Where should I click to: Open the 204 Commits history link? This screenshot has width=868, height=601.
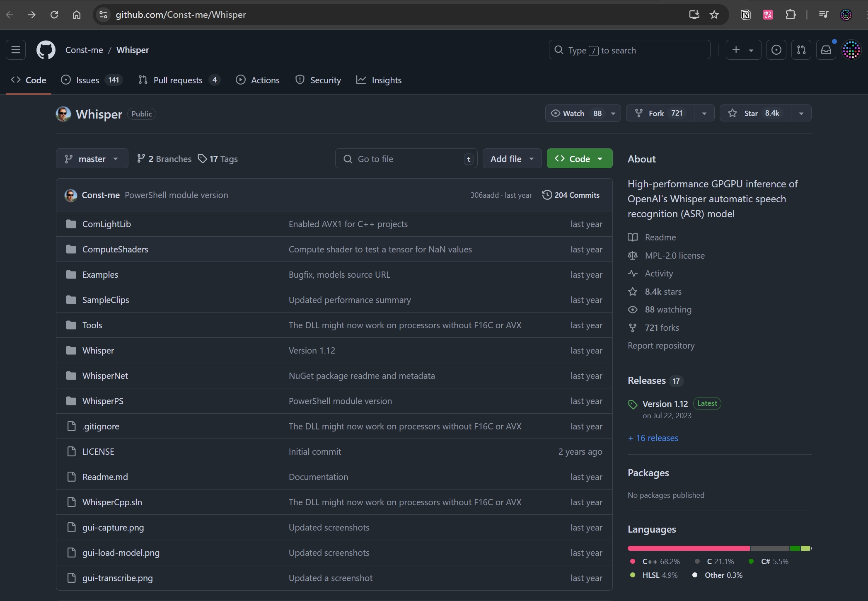[x=571, y=195]
